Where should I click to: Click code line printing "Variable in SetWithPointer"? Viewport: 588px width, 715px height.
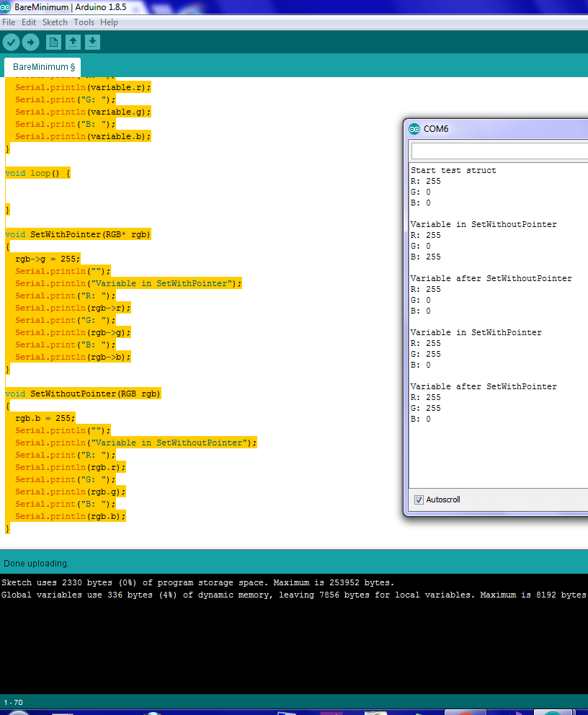point(128,284)
